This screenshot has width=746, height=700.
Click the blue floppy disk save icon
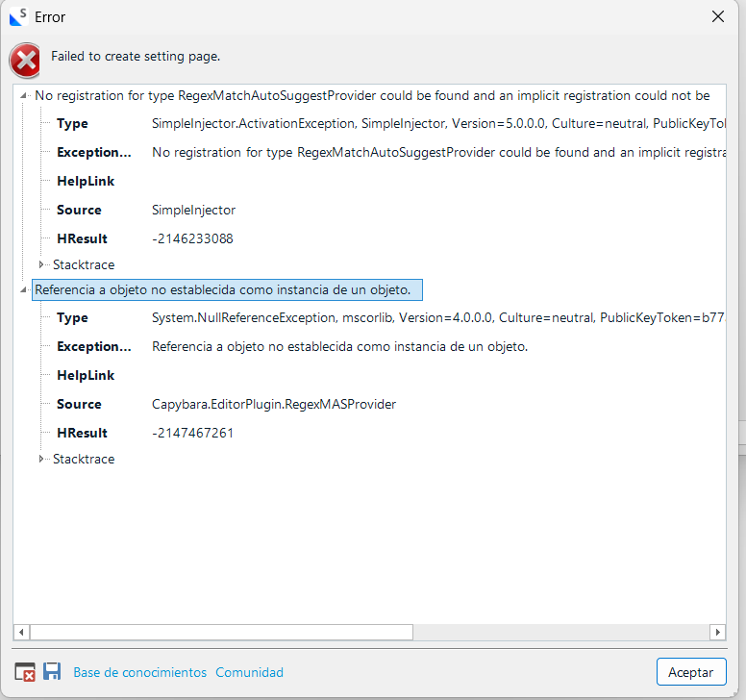[x=52, y=672]
